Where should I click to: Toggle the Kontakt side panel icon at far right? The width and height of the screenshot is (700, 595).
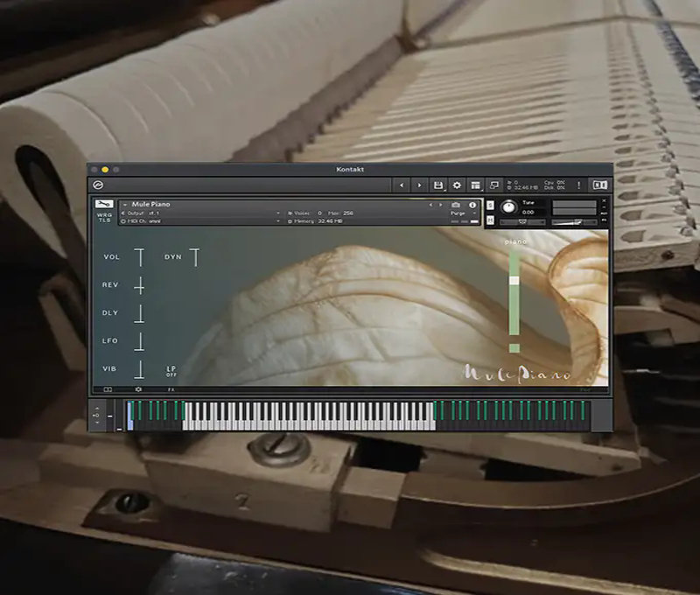coord(599,185)
